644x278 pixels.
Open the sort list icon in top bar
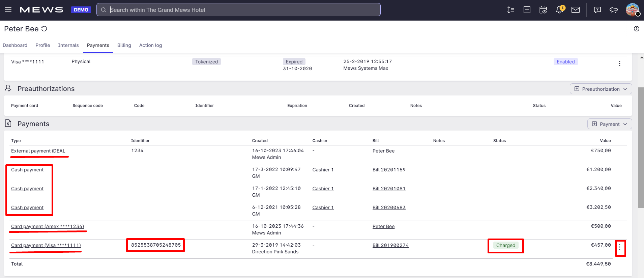pyautogui.click(x=510, y=10)
